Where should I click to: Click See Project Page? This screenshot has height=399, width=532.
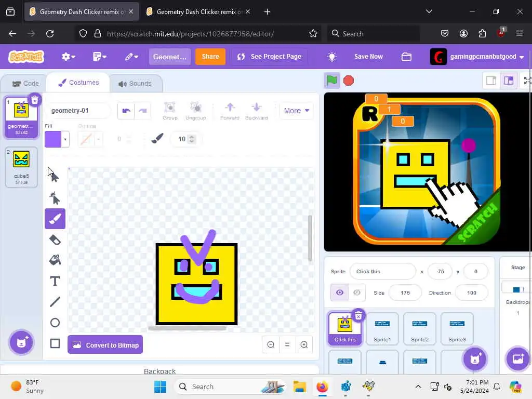pyautogui.click(x=270, y=57)
